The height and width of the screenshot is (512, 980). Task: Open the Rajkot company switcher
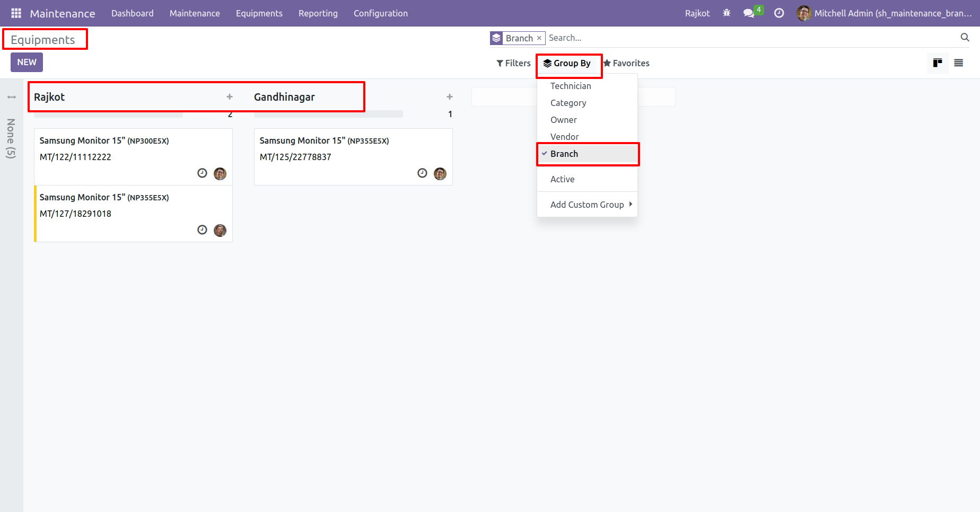pyautogui.click(x=697, y=13)
